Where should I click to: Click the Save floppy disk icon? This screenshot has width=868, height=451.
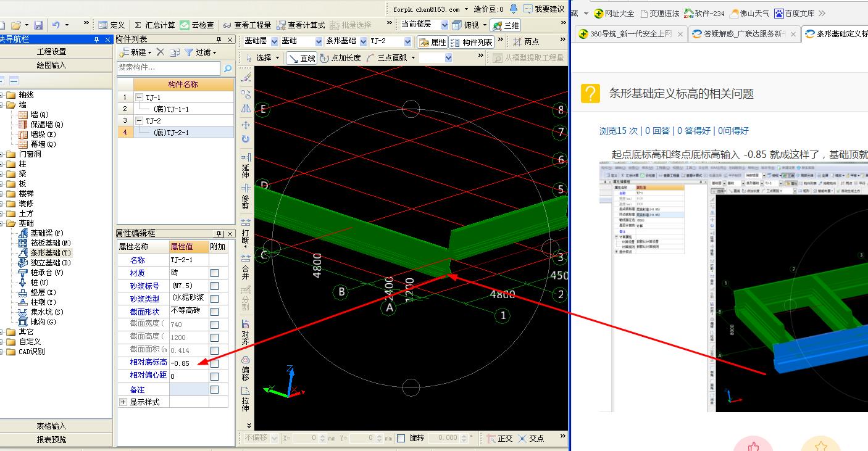38,25
